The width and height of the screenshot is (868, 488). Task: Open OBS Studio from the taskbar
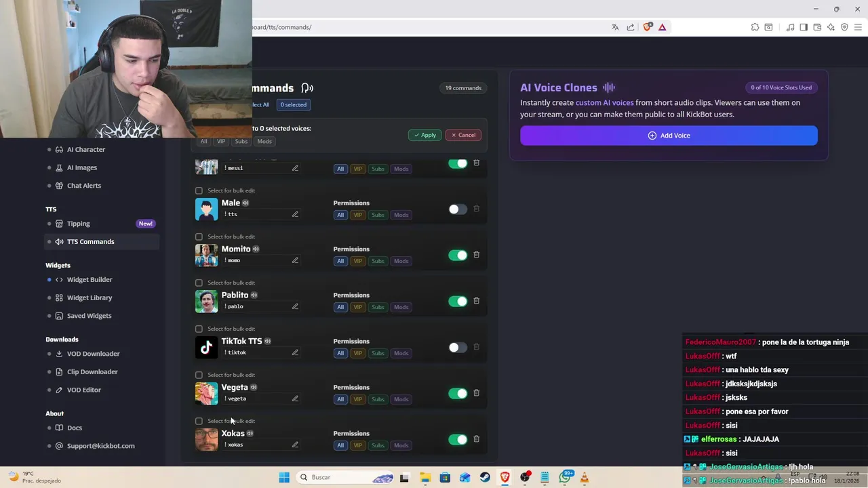pyautogui.click(x=525, y=477)
